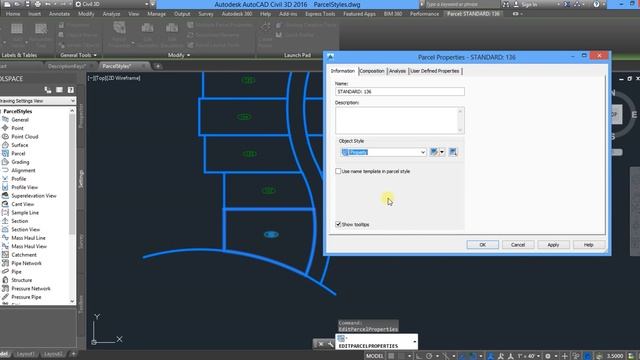This screenshot has height=360, width=640.
Task: Select the Section View node
Action: (25, 229)
